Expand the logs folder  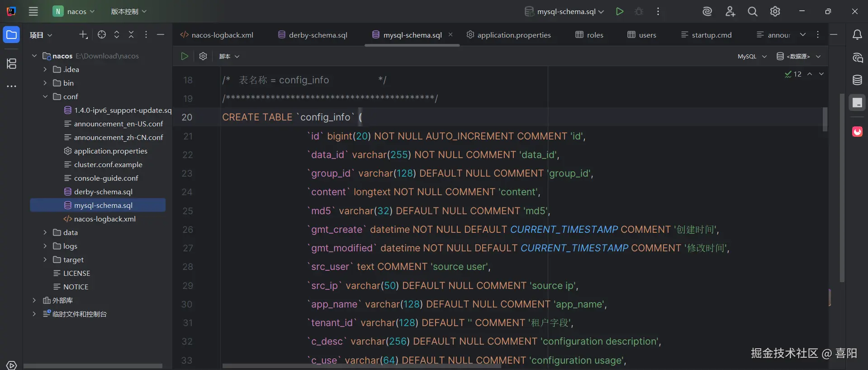tap(45, 246)
